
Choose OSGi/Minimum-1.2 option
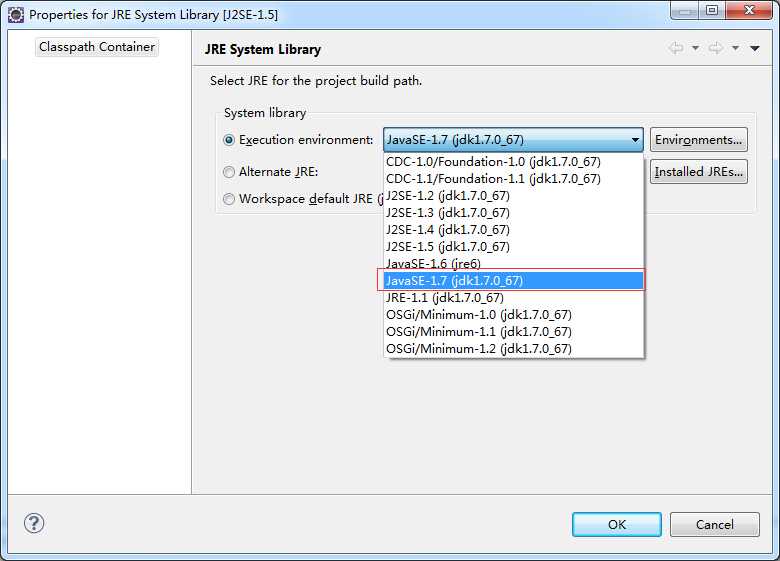(514, 349)
